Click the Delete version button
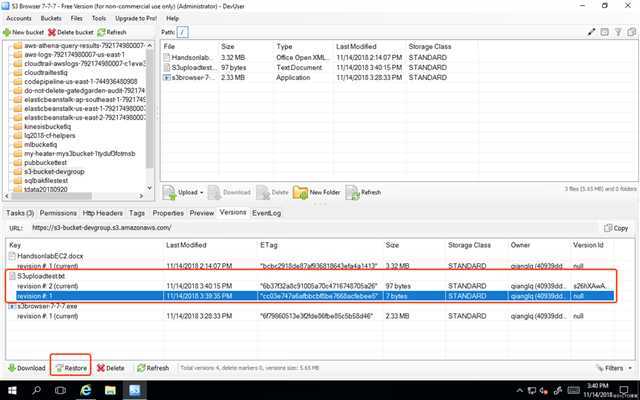The width and height of the screenshot is (640, 400). tap(110, 368)
